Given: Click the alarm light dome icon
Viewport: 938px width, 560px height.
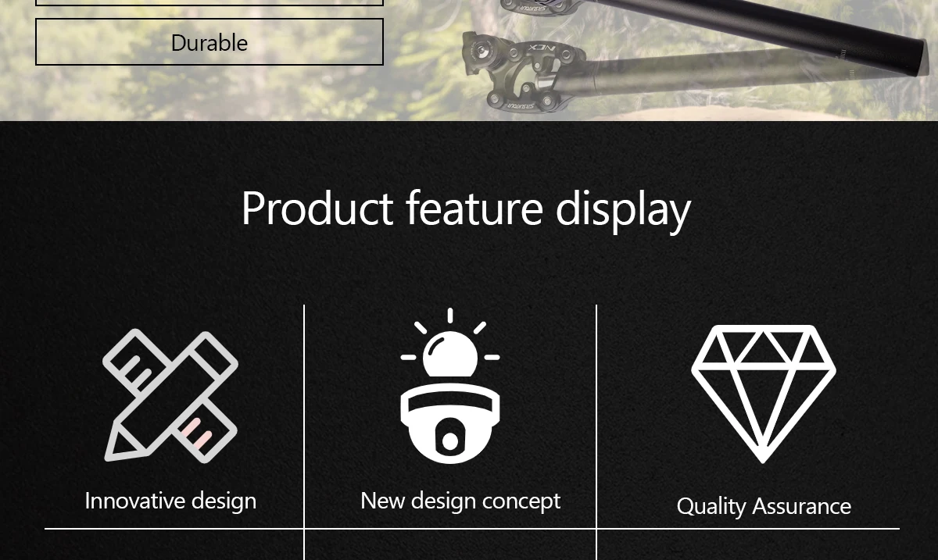Looking at the screenshot, I should point(450,387).
